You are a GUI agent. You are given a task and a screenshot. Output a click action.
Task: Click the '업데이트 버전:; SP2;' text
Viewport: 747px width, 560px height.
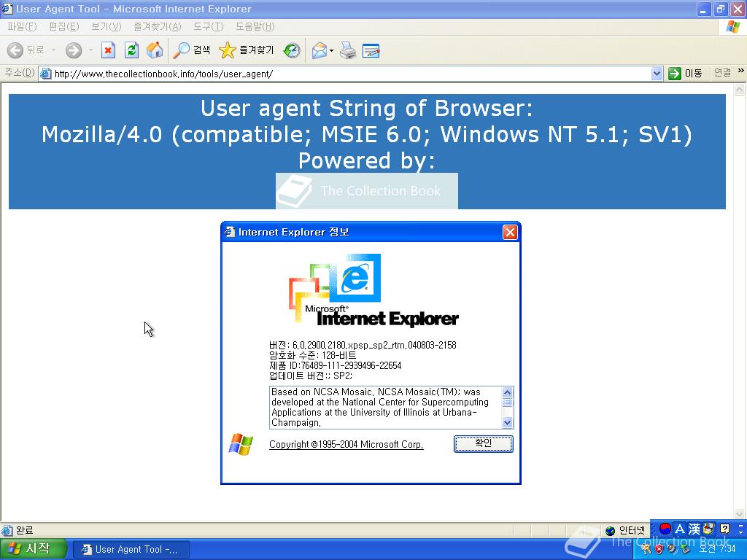click(x=311, y=376)
